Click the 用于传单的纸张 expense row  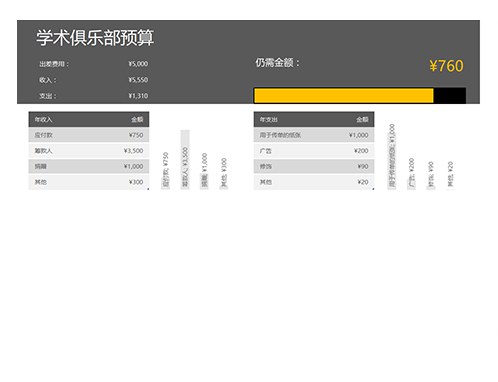(314, 135)
